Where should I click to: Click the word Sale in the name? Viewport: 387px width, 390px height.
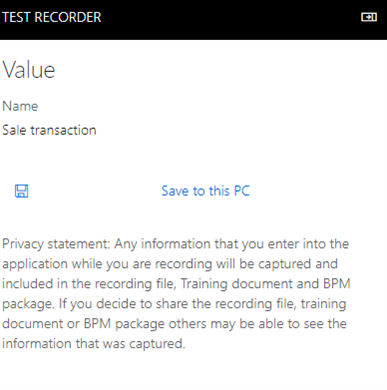14,130
